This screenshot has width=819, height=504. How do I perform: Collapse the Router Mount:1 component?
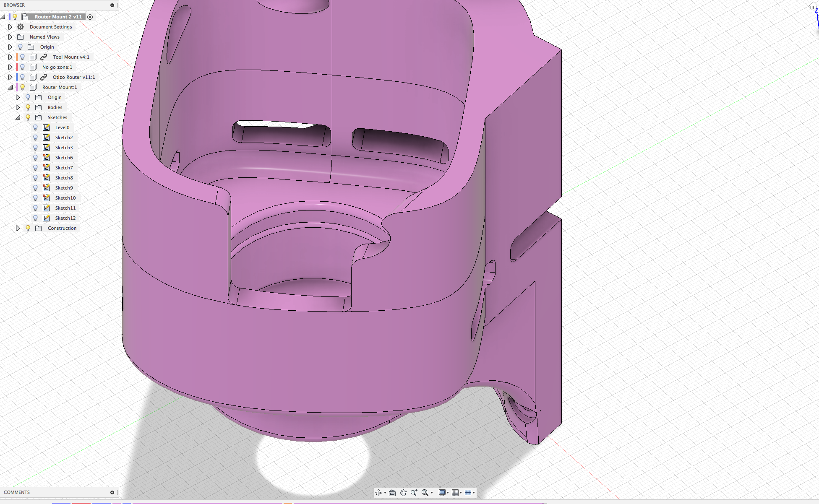pyautogui.click(x=10, y=87)
